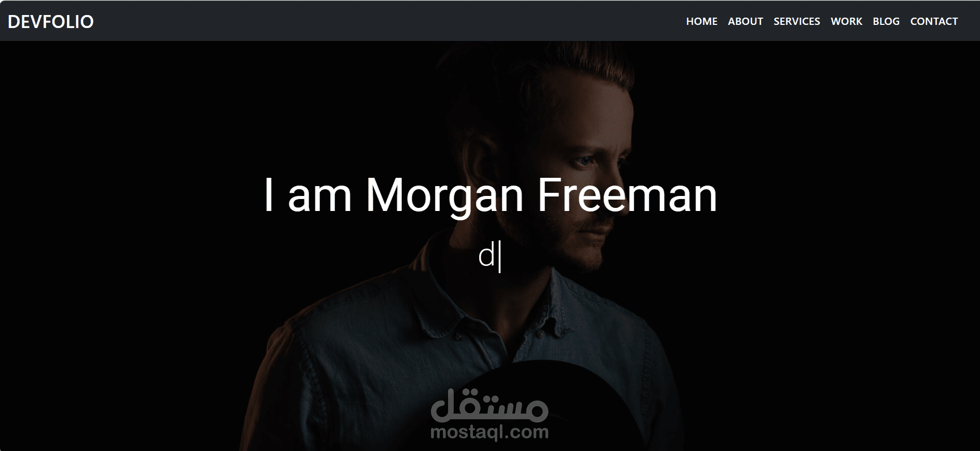
Task: Go to the HOME nav link
Action: (702, 21)
